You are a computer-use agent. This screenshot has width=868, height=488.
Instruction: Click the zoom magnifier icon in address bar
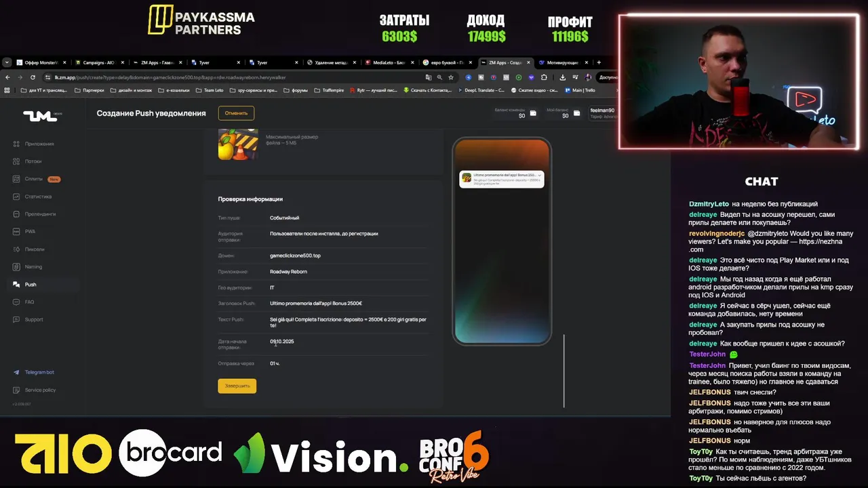pyautogui.click(x=439, y=77)
